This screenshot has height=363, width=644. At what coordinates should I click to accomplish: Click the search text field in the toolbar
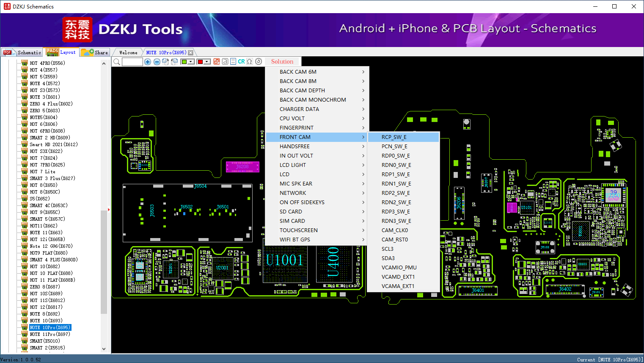click(132, 62)
